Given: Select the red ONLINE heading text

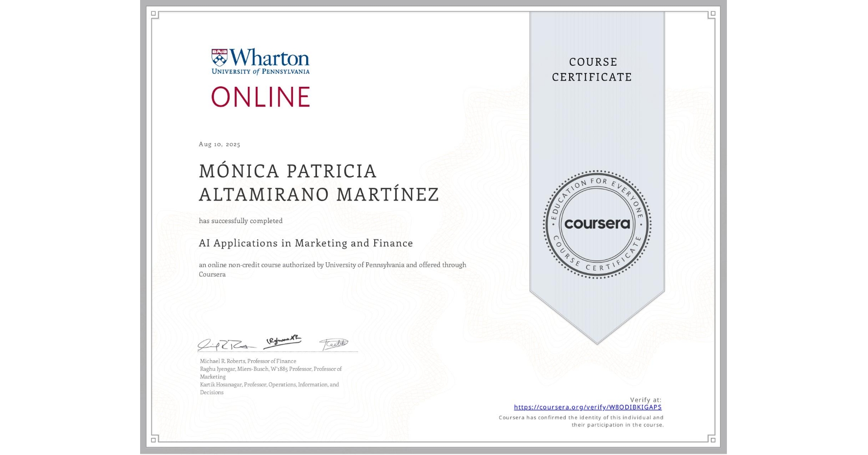Looking at the screenshot, I should pos(260,97).
